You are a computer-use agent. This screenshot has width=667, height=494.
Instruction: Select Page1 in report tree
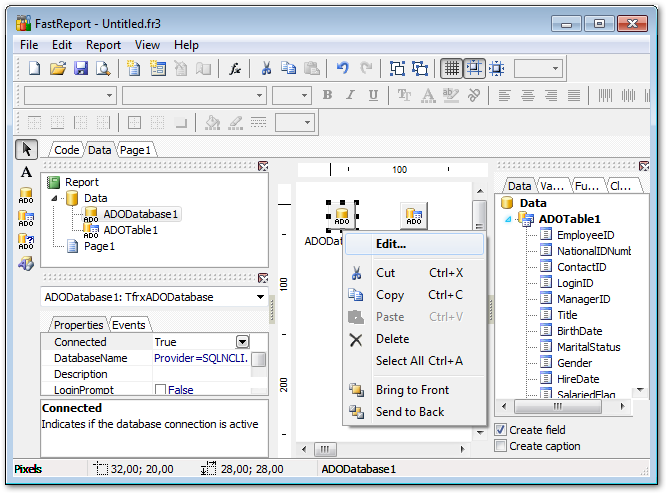pyautogui.click(x=99, y=246)
